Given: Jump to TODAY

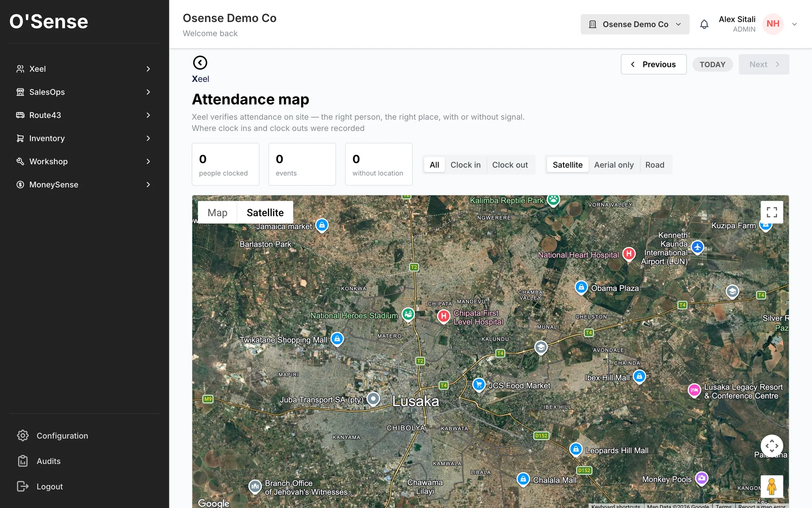Looking at the screenshot, I should pyautogui.click(x=713, y=65).
